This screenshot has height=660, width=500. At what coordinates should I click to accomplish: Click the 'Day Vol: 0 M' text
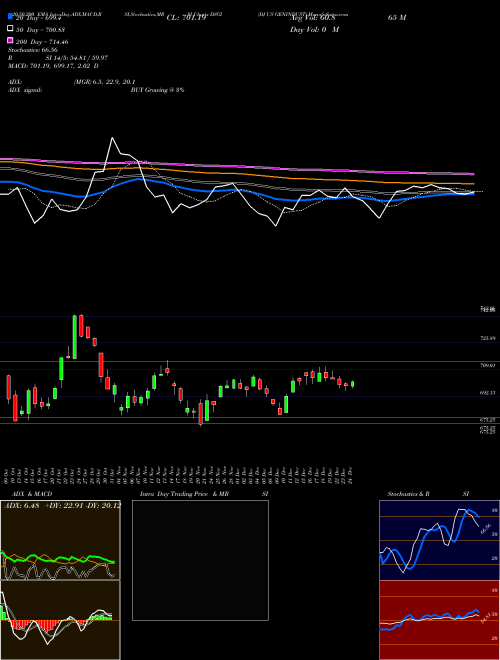(314, 30)
